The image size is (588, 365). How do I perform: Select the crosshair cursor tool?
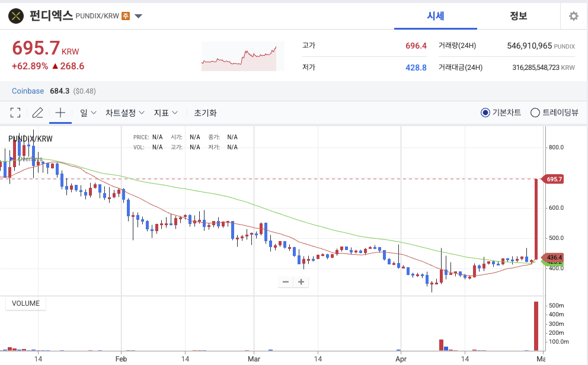[x=60, y=113]
